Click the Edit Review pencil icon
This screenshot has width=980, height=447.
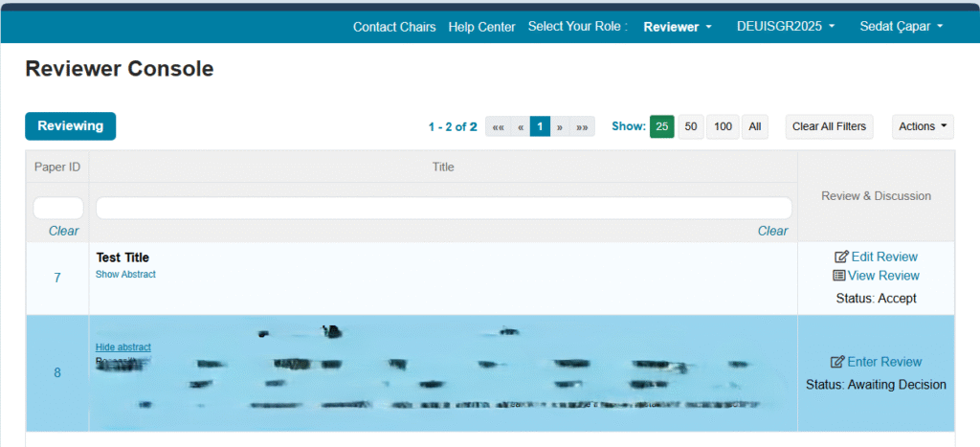[841, 257]
